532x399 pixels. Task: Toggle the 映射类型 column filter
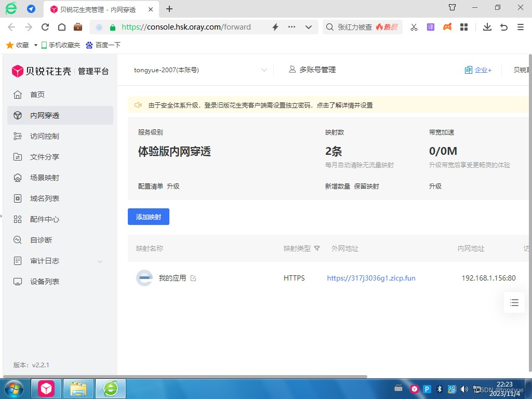[317, 249]
